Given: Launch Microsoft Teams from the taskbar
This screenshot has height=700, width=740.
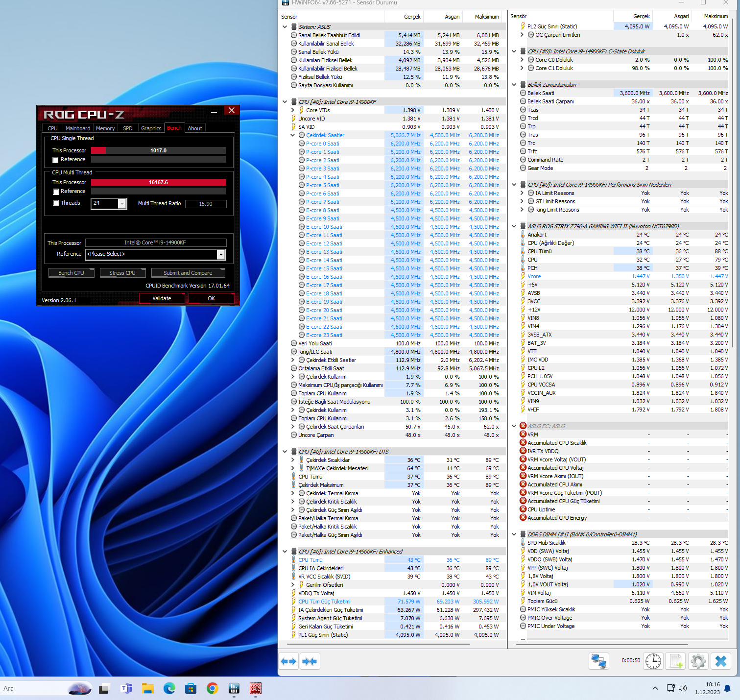Looking at the screenshot, I should pos(126,689).
